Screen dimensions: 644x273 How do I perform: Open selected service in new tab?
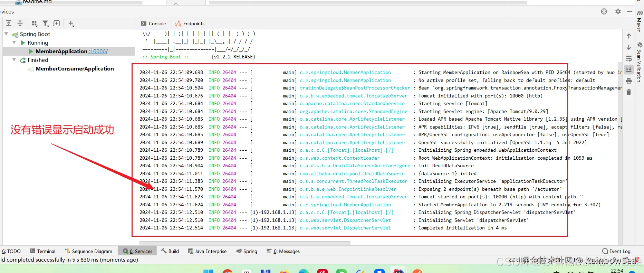pyautogui.click(x=57, y=23)
